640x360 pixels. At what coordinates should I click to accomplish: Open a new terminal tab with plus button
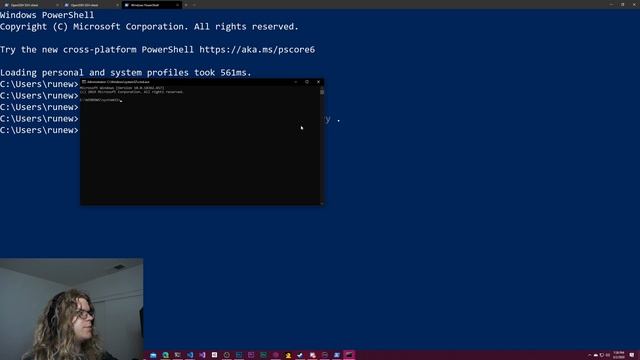click(x=186, y=5)
